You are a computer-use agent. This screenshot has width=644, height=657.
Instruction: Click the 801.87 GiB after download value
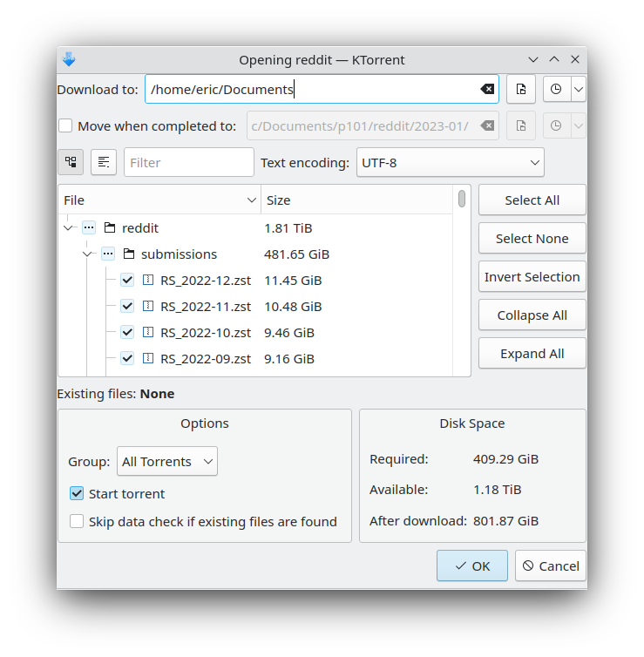coord(505,521)
